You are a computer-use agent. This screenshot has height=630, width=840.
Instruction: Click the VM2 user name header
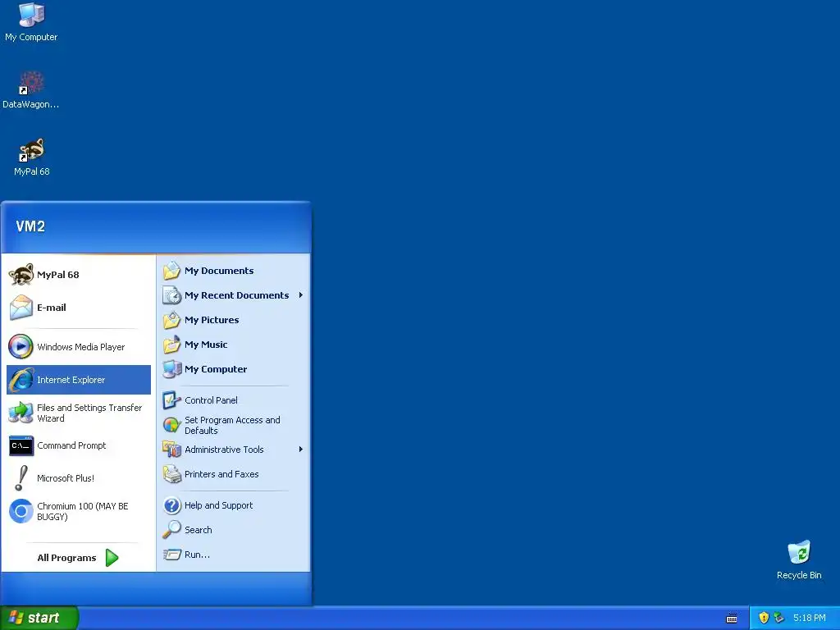30,226
